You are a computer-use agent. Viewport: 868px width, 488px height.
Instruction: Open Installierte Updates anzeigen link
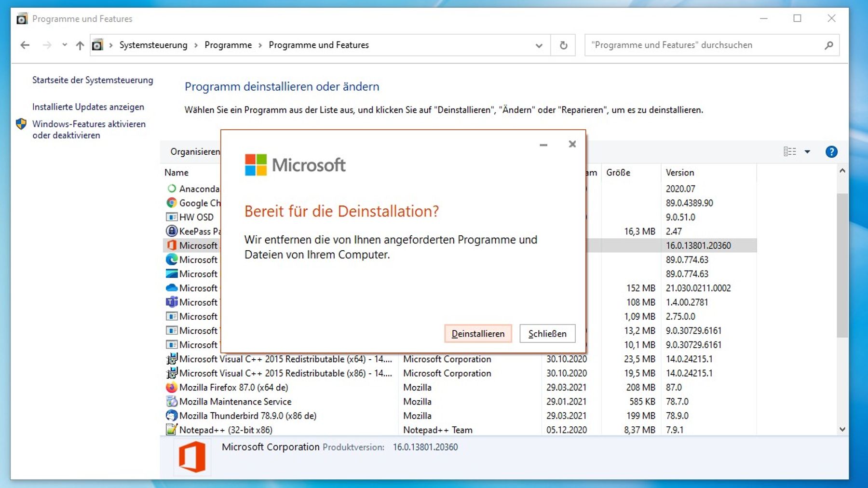point(88,107)
